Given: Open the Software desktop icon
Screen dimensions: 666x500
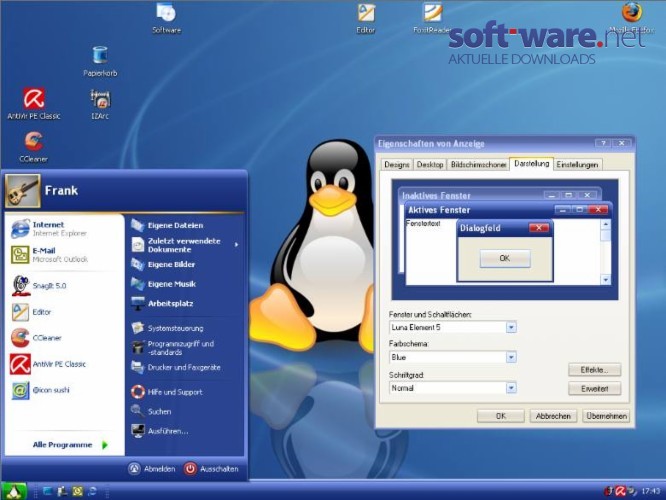Looking at the screenshot, I should pos(166,18).
